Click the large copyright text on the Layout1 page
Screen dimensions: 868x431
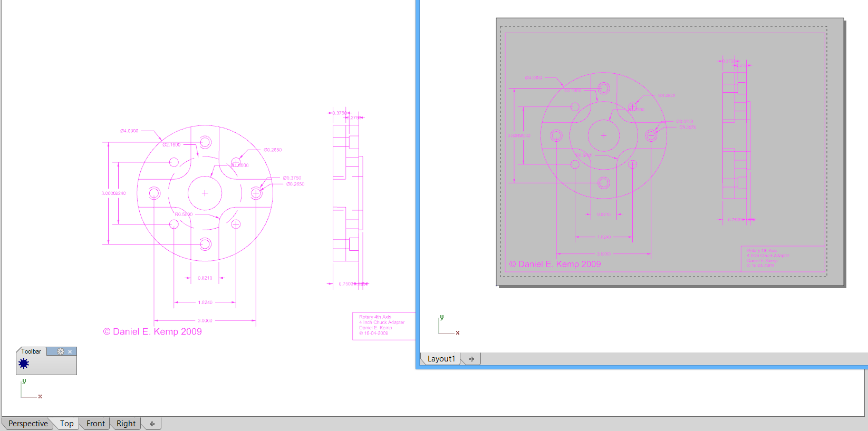click(x=555, y=264)
